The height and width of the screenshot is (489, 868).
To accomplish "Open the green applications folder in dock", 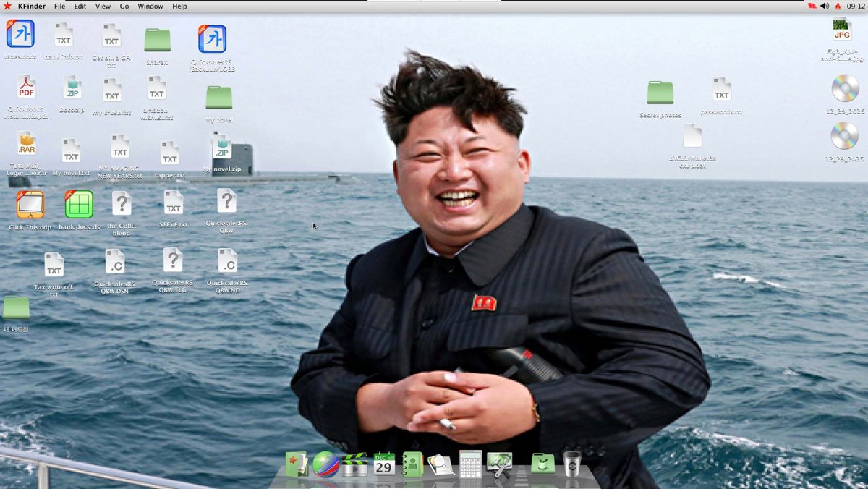I will tap(542, 464).
